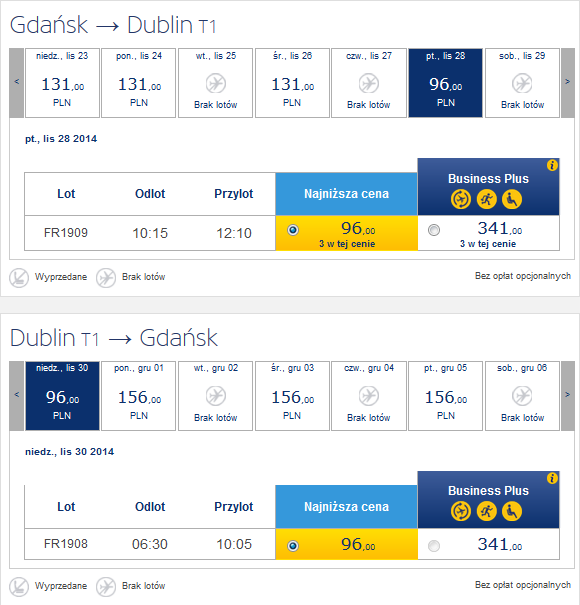The image size is (580, 605).
Task: Select the 96,00 lowest fare radio for FR1909
Action: 293,230
